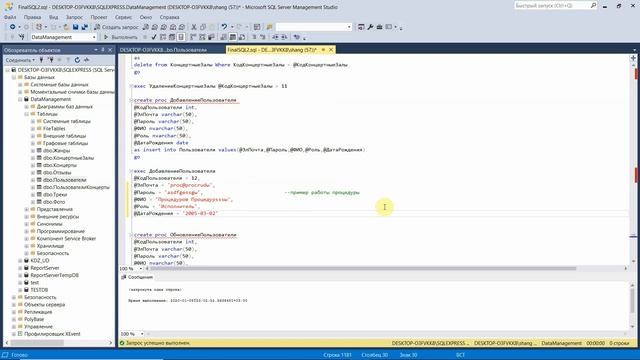Close the FinalSQL2.sql tab
The image size is (640, 360).
pos(331,50)
